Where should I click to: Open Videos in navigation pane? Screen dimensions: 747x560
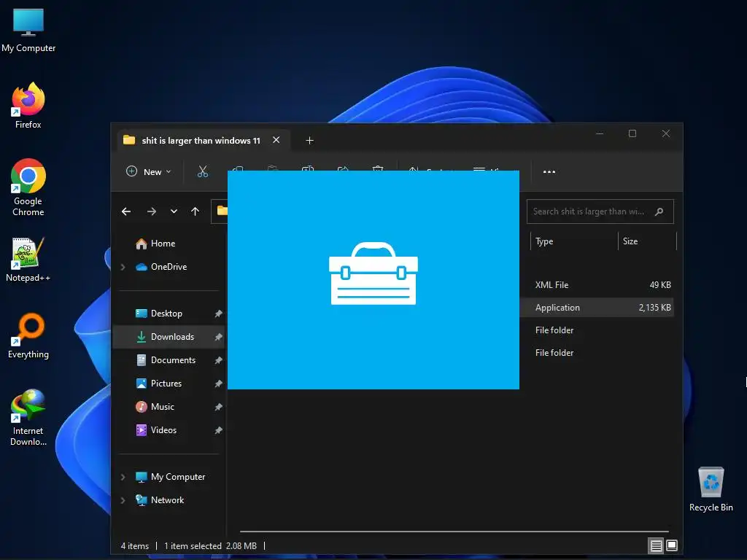click(x=156, y=430)
